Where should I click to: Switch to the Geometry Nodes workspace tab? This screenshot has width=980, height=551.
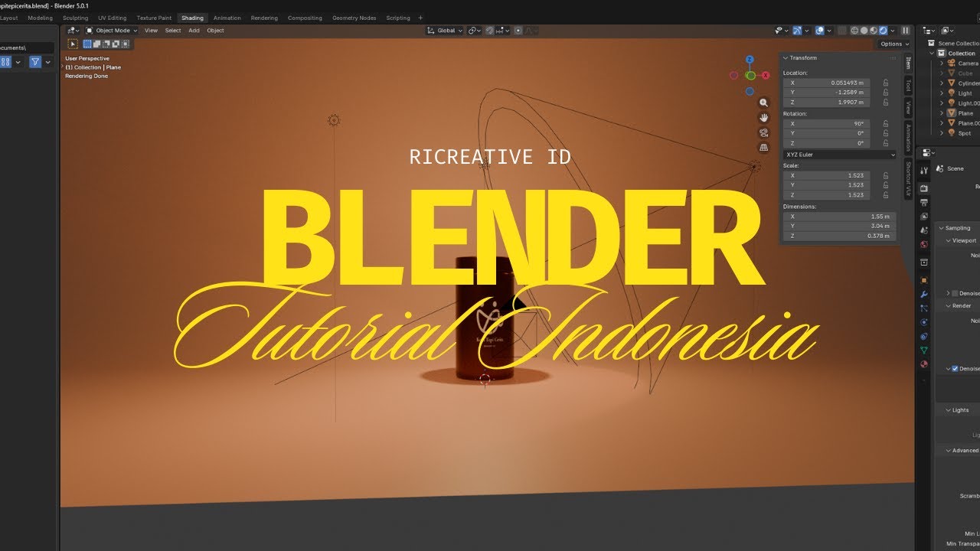click(x=354, y=18)
